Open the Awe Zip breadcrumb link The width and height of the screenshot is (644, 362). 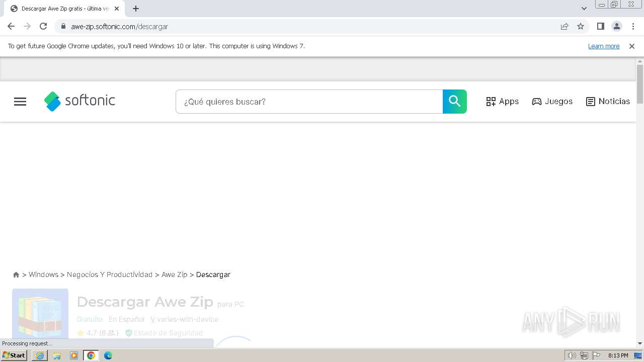(174, 275)
